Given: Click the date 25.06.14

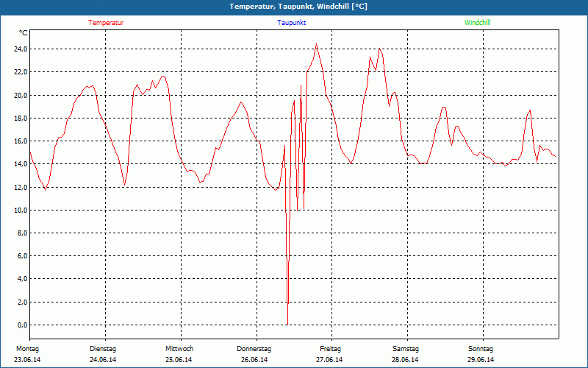Looking at the screenshot, I should tap(179, 360).
